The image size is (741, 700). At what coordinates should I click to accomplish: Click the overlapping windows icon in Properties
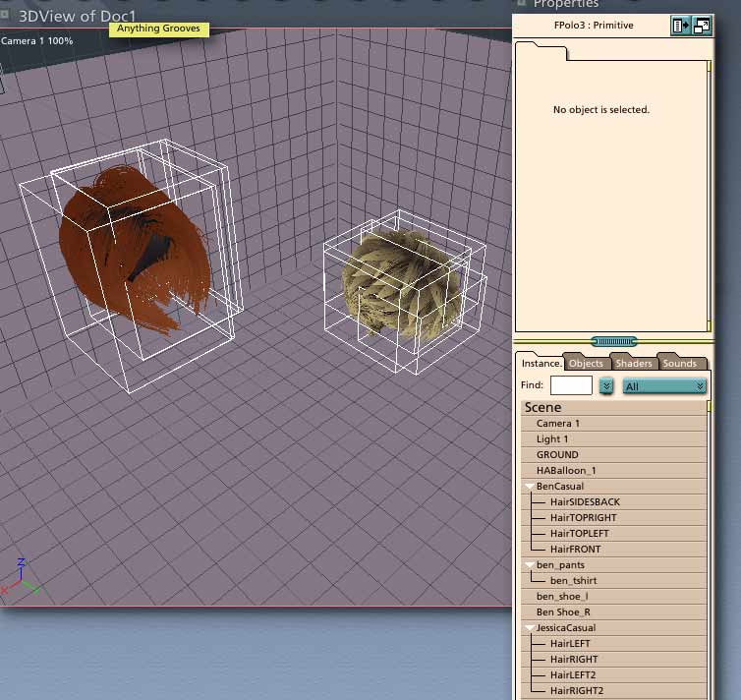(703, 26)
